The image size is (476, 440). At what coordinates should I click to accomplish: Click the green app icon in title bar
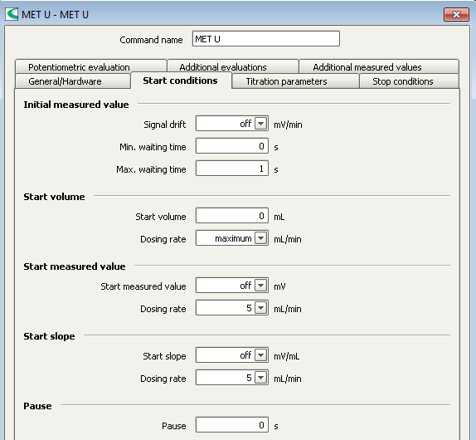click(12, 14)
